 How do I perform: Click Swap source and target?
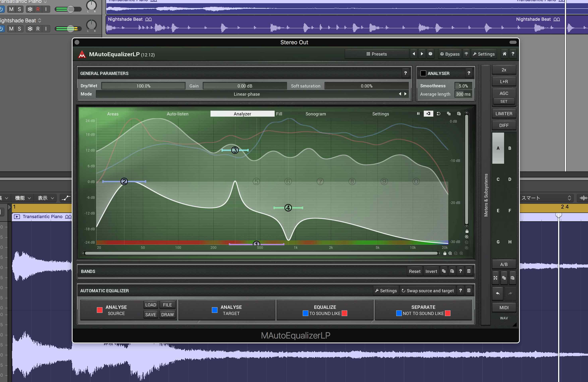(427, 291)
